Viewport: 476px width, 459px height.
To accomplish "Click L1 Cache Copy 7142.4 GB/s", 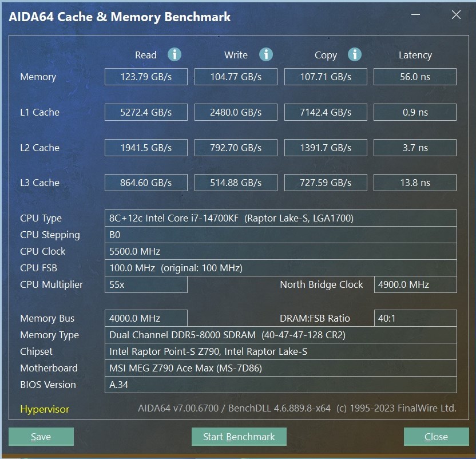I will click(326, 112).
